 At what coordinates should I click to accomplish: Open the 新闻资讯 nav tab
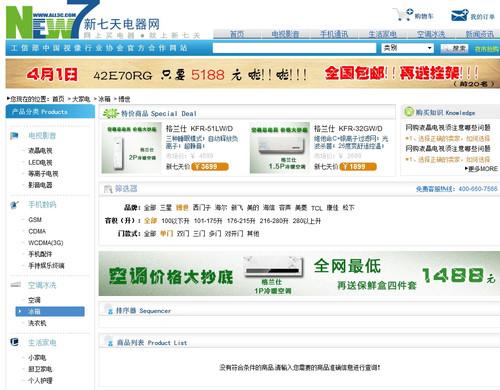(x=480, y=34)
